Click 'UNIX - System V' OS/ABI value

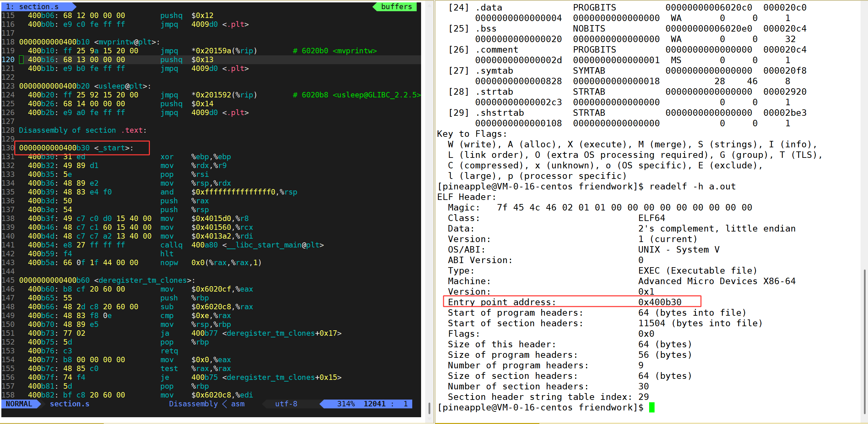[679, 250]
